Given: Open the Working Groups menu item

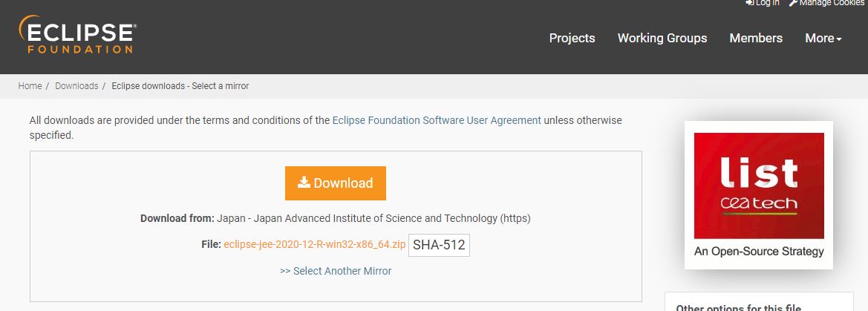Looking at the screenshot, I should click(x=662, y=38).
